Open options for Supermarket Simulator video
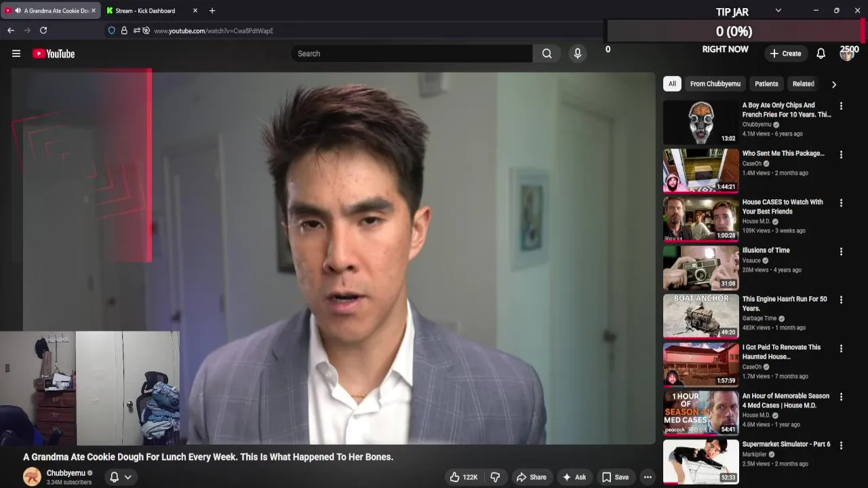 (841, 445)
